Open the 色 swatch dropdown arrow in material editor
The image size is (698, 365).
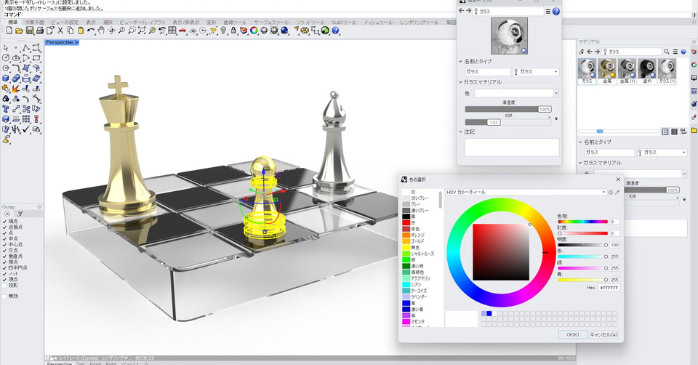556,93
